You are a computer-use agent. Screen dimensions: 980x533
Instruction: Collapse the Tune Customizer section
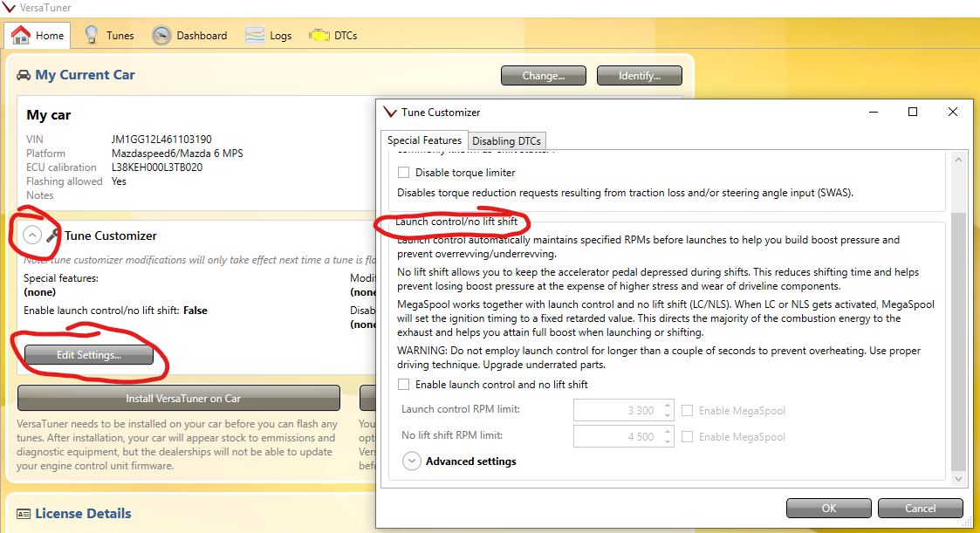tap(32, 235)
